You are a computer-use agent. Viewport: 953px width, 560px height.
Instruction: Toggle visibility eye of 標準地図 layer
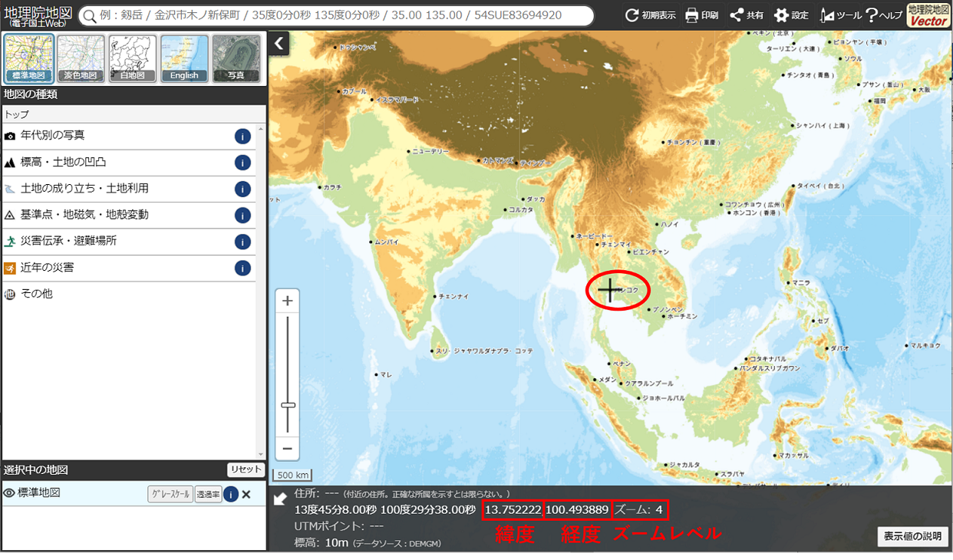pyautogui.click(x=9, y=493)
